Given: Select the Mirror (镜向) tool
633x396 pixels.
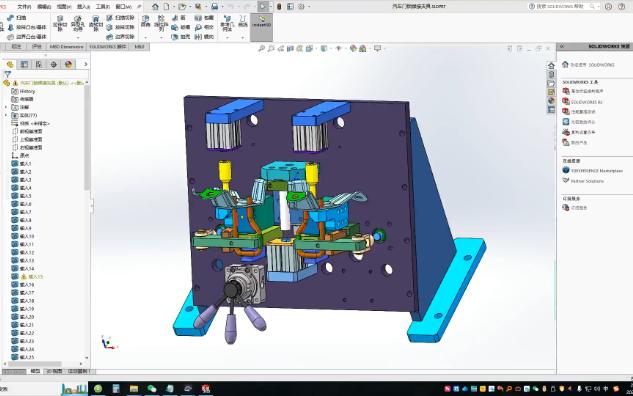Looking at the screenshot, I should point(204,37).
